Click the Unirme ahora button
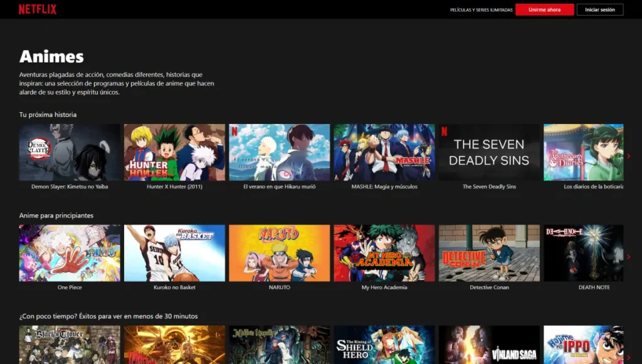 [544, 9]
